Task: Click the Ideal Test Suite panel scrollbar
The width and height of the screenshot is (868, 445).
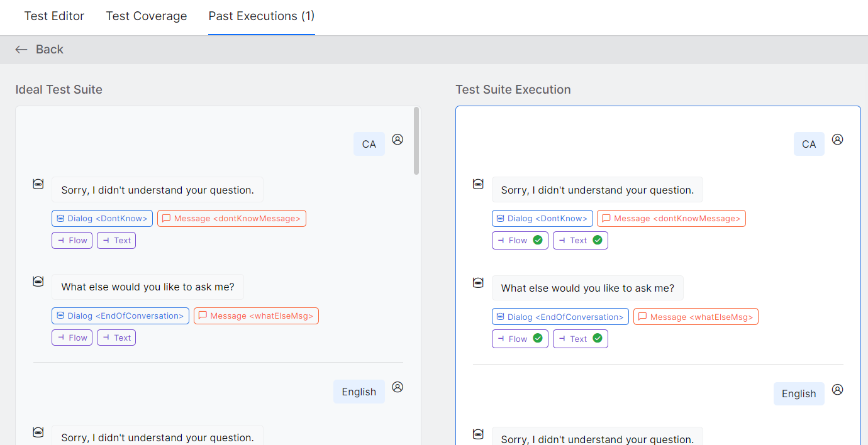Action: (416, 141)
